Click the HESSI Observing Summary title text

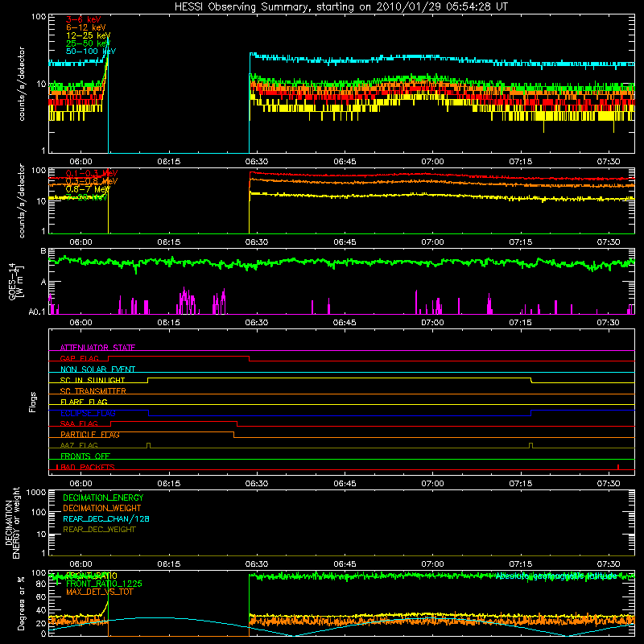(341, 7)
